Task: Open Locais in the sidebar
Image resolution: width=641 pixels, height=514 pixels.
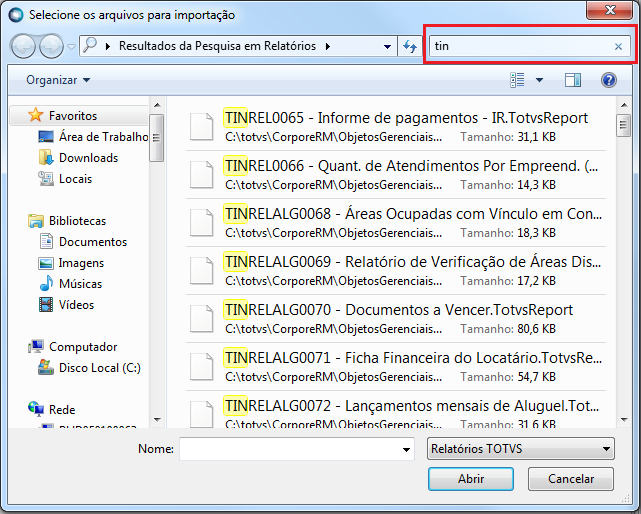Action: pyautogui.click(x=75, y=179)
